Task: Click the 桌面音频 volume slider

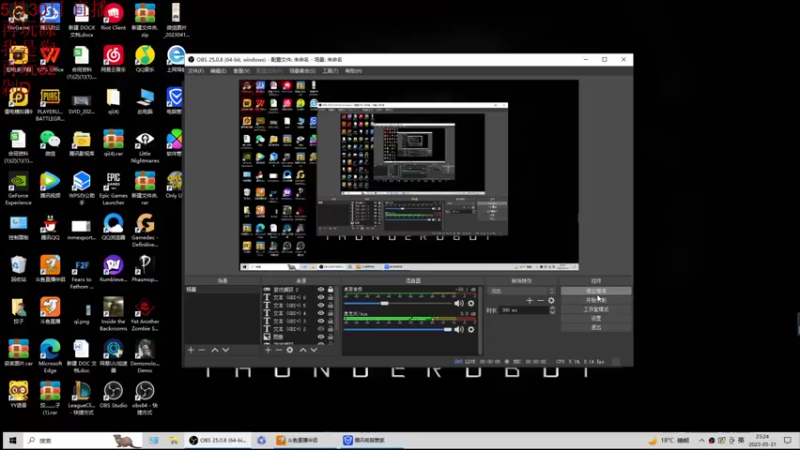Action: point(398,304)
